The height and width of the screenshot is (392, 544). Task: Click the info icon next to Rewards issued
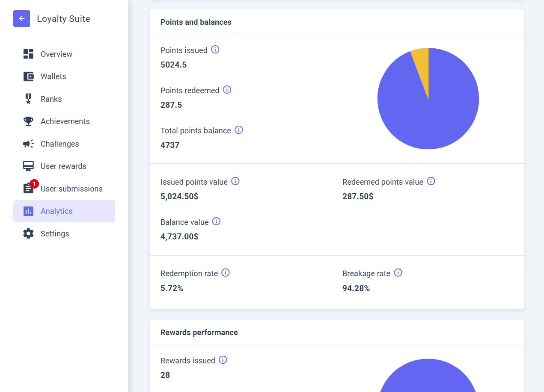(223, 360)
